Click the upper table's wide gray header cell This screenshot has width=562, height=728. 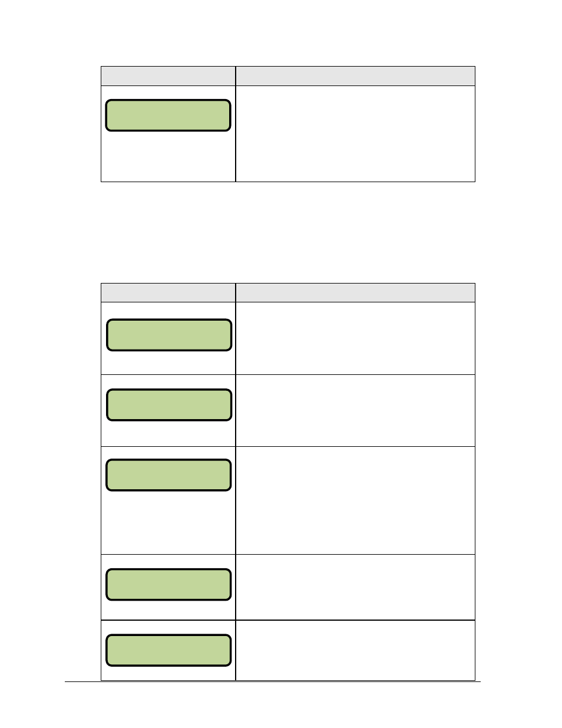(355, 76)
